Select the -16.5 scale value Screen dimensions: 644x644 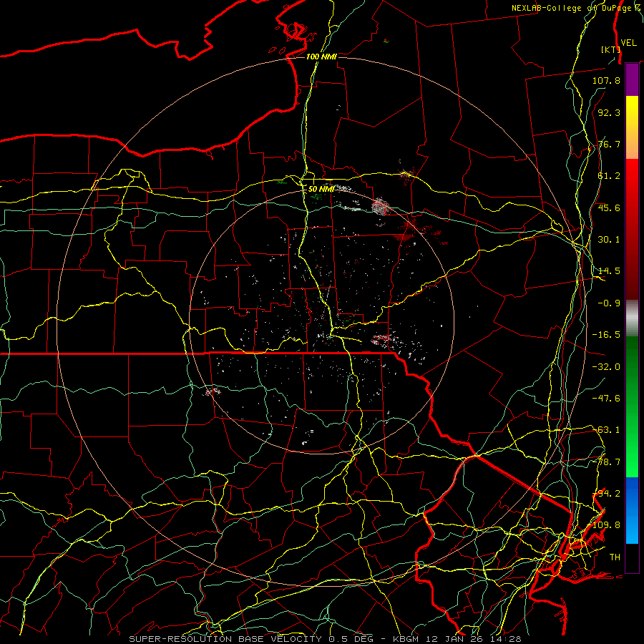tap(606, 335)
